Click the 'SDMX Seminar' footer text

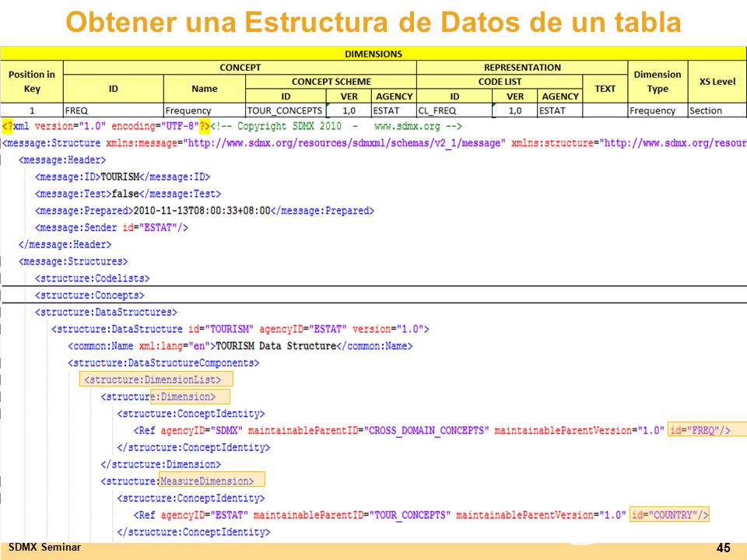tap(45, 547)
